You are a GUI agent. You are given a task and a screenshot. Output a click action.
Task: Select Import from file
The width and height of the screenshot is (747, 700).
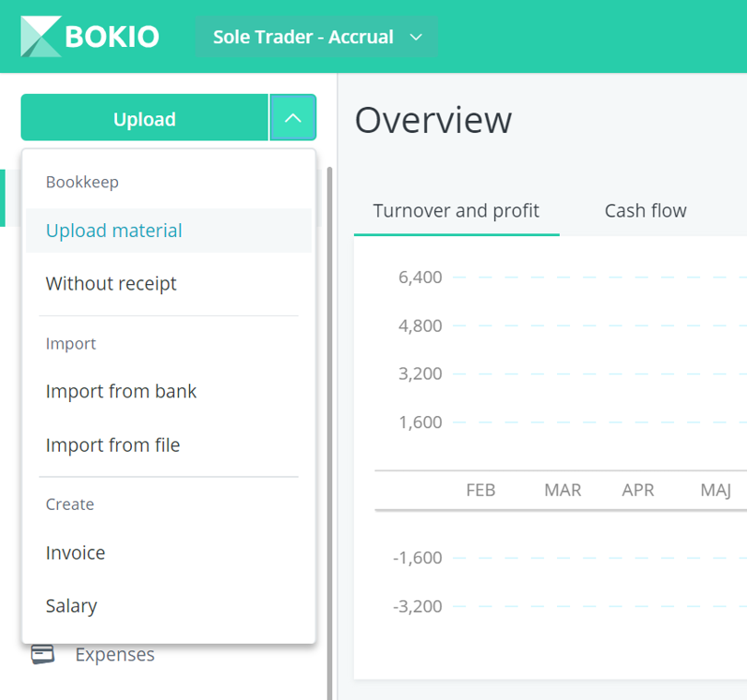click(169, 445)
